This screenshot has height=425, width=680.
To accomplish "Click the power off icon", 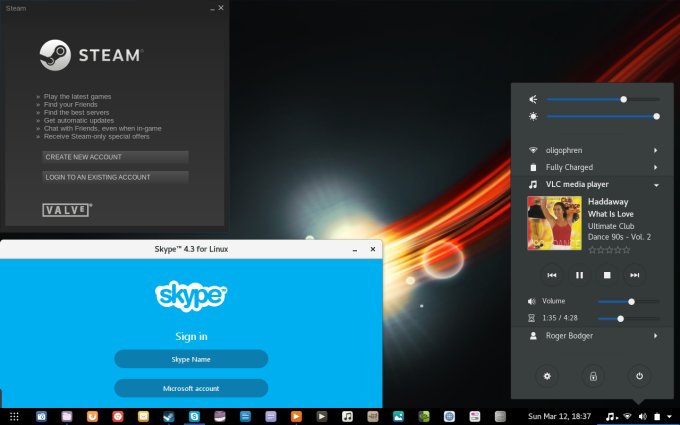I will click(639, 376).
